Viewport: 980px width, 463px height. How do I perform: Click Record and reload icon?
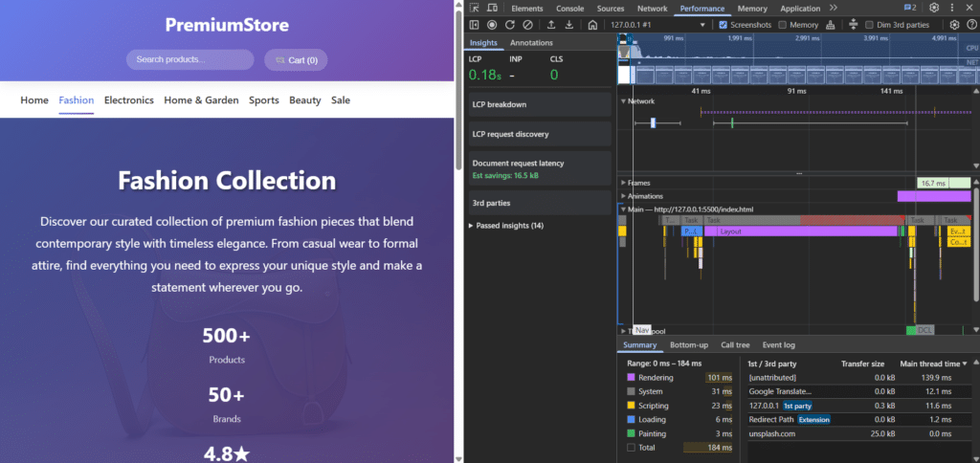tap(509, 25)
